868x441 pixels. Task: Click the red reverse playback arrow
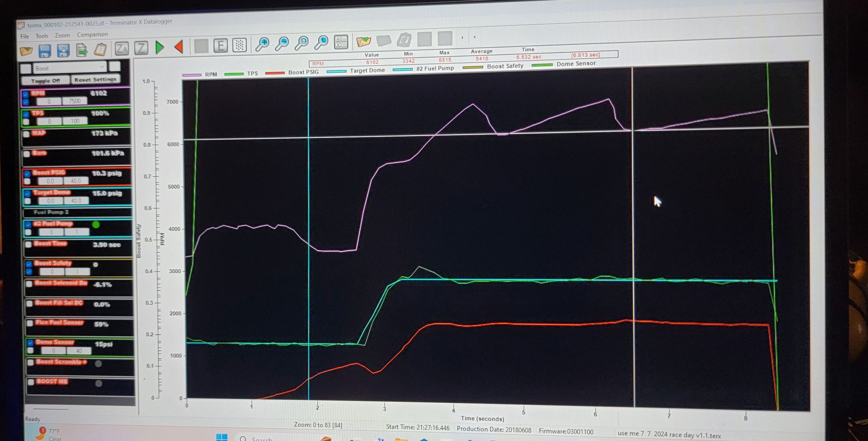tap(179, 47)
